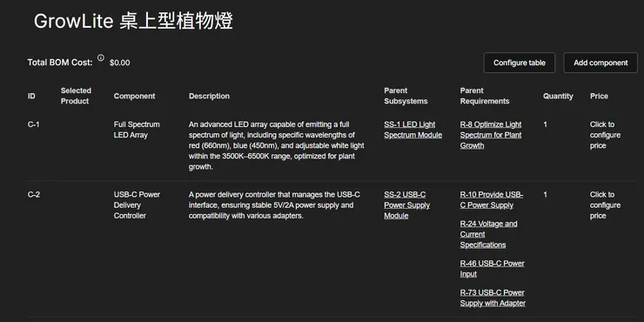
Task: Open R-8 Optimize Light Spectrum requirement link
Action: [490, 135]
